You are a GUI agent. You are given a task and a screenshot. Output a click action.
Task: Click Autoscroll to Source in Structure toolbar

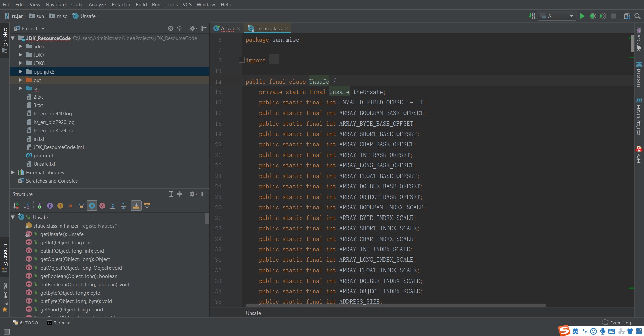click(136, 206)
